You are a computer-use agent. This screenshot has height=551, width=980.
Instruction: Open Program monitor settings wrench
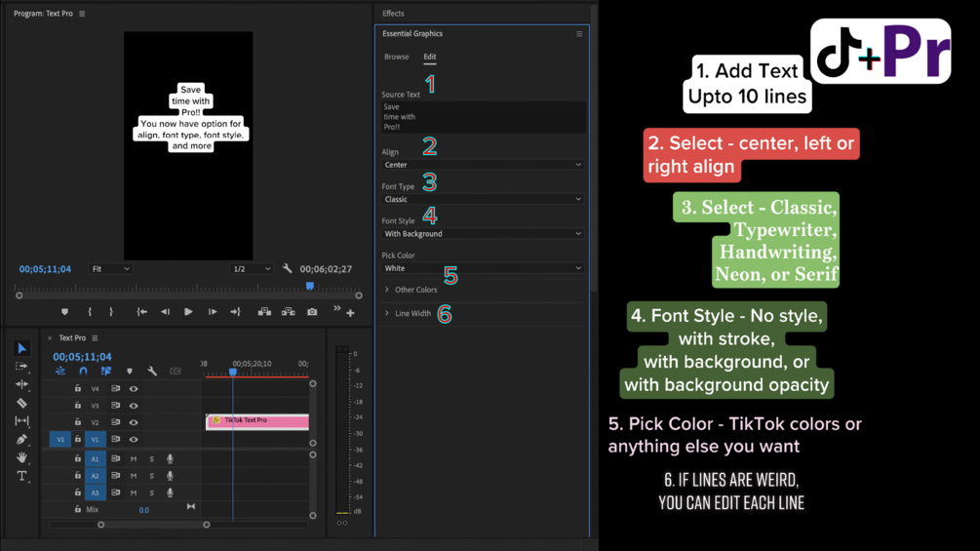point(287,268)
